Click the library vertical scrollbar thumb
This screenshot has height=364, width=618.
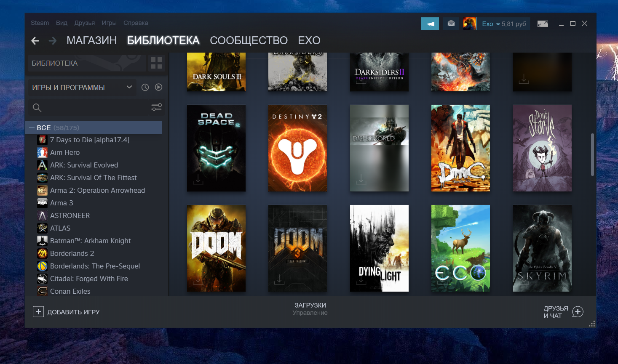click(592, 154)
